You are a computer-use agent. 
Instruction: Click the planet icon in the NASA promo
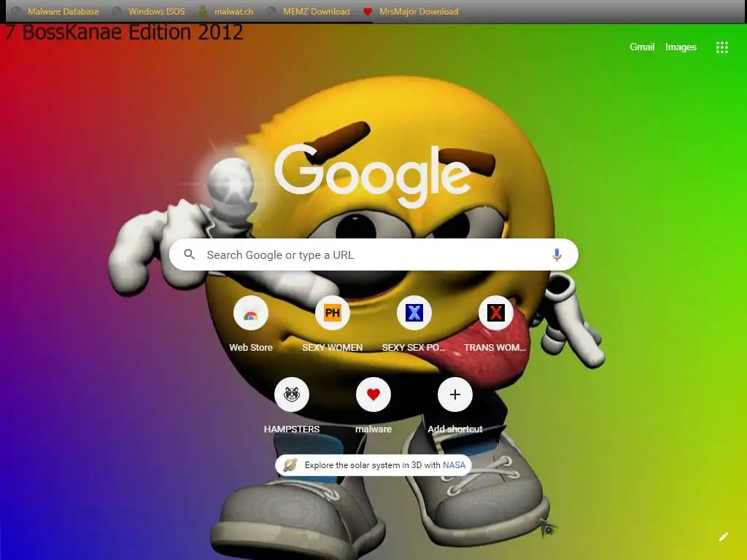pos(290,464)
